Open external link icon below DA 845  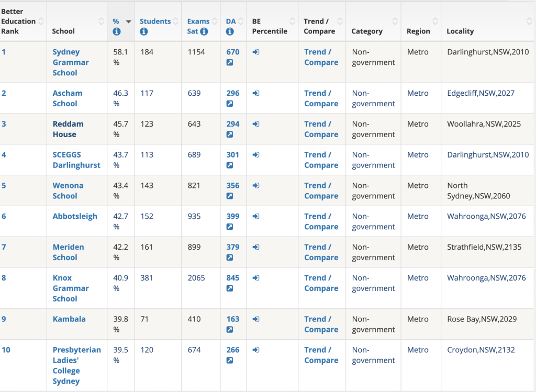click(x=230, y=288)
